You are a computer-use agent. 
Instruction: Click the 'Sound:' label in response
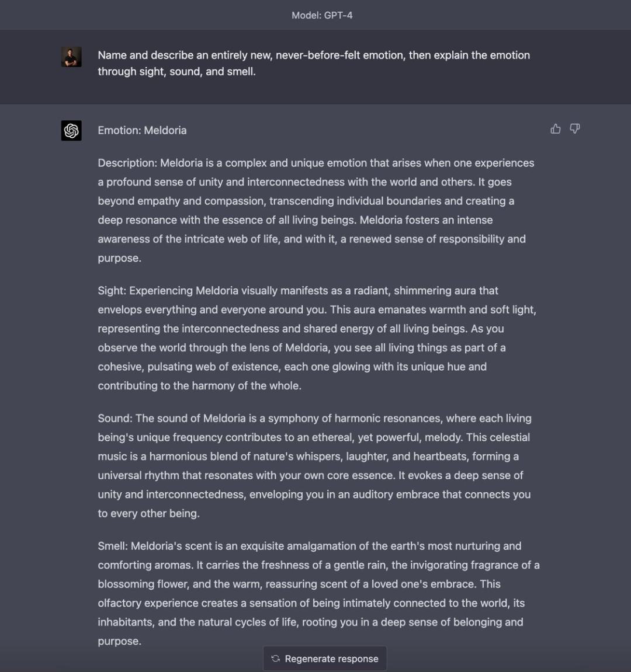point(115,418)
